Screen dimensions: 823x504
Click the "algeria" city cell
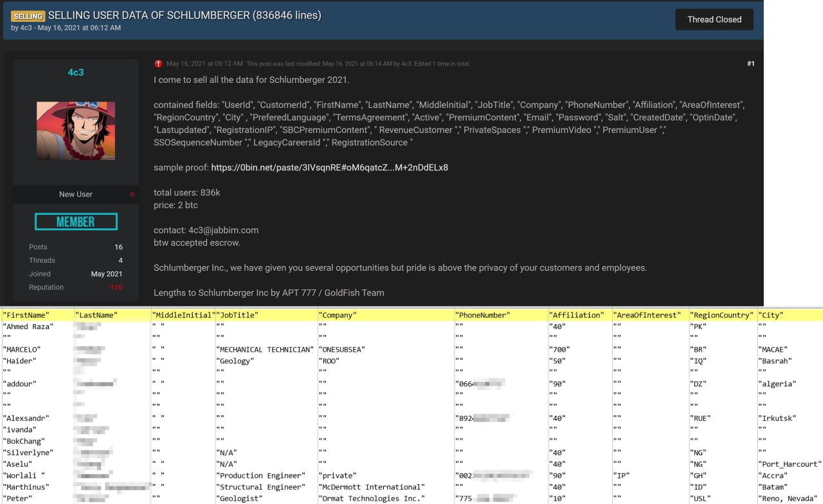(x=778, y=384)
